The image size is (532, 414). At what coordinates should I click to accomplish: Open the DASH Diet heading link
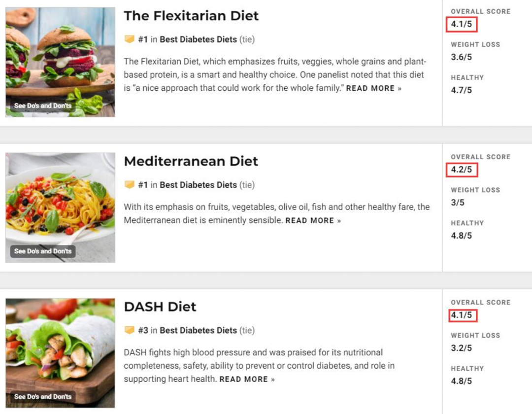(x=160, y=307)
